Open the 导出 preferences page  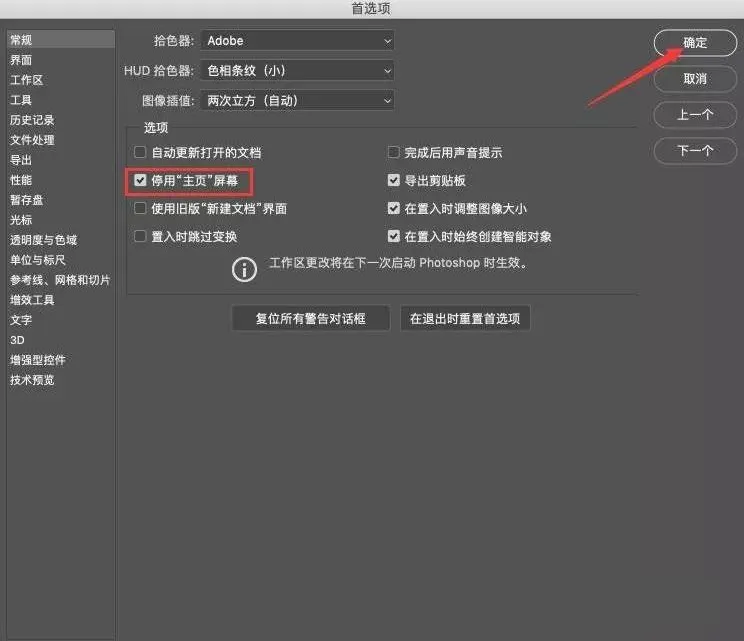tap(21, 160)
